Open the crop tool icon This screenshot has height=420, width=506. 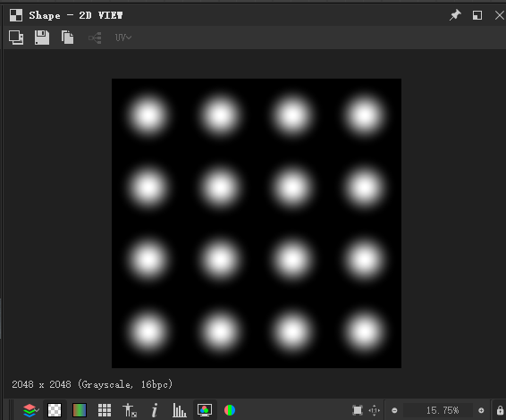(130, 410)
